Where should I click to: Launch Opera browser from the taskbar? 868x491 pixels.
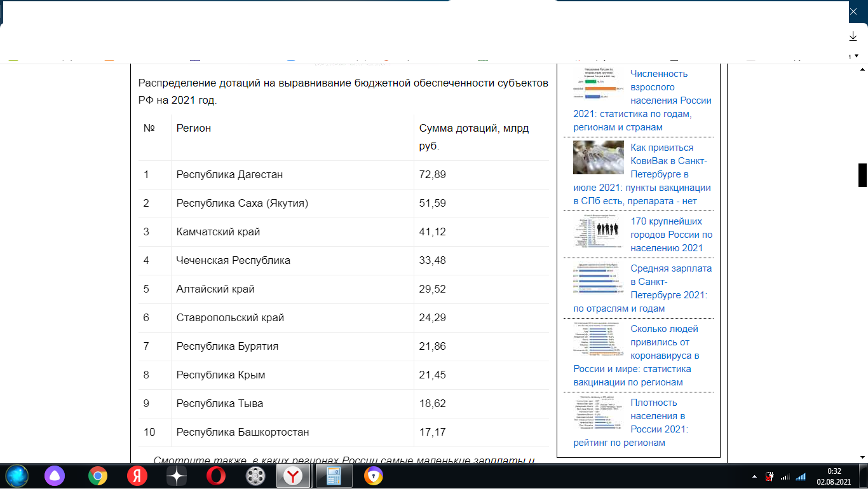[x=216, y=476]
